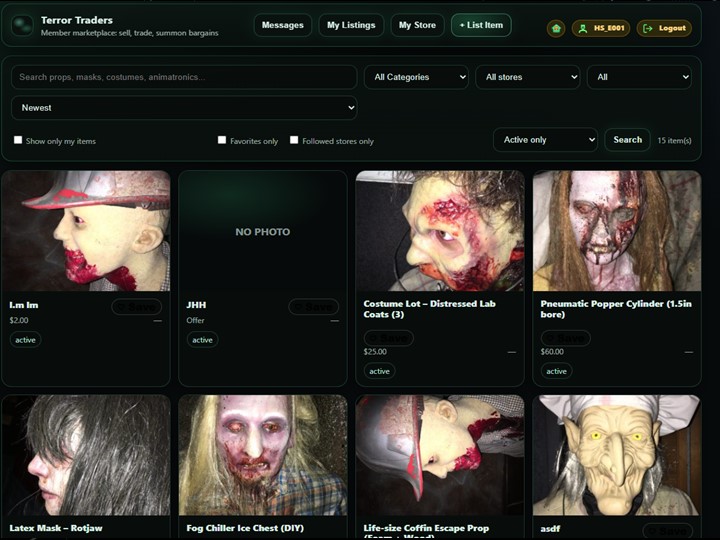Click the 15 item(s) count text
Viewport: 720px width, 540px height.
tap(674, 141)
